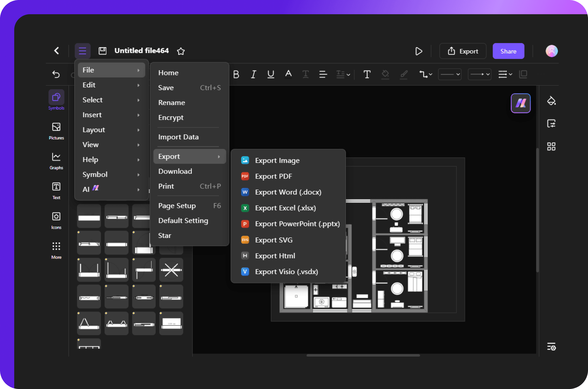Open the page settings panel icon
Viewport: 588px width, 389px height.
pyautogui.click(x=551, y=124)
